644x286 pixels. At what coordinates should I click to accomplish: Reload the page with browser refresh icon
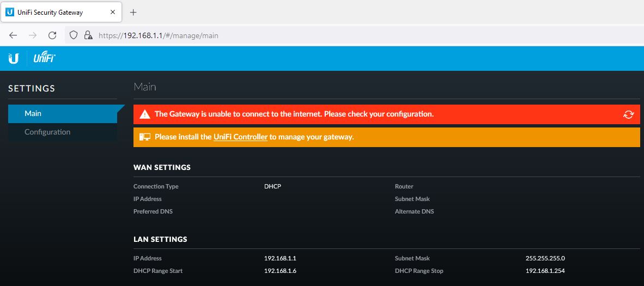52,35
